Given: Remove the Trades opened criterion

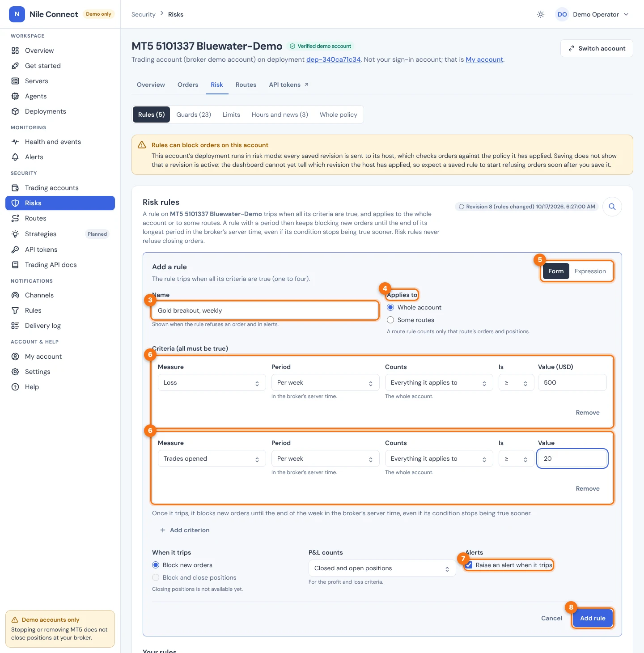Looking at the screenshot, I should (588, 488).
